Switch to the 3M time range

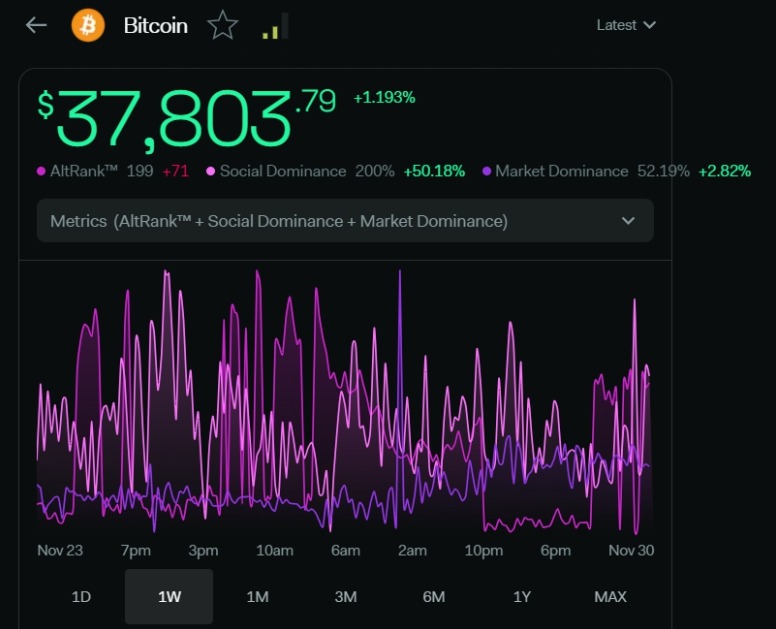[345, 597]
